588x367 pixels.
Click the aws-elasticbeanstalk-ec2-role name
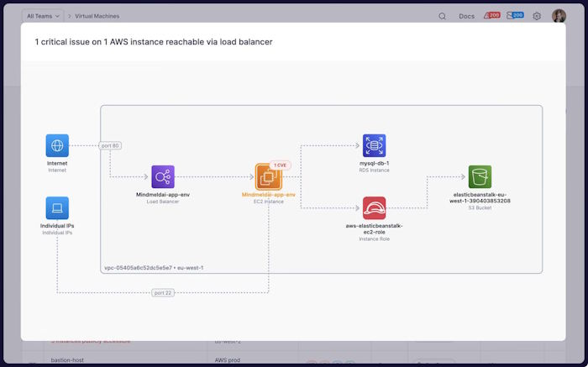[x=374, y=228]
